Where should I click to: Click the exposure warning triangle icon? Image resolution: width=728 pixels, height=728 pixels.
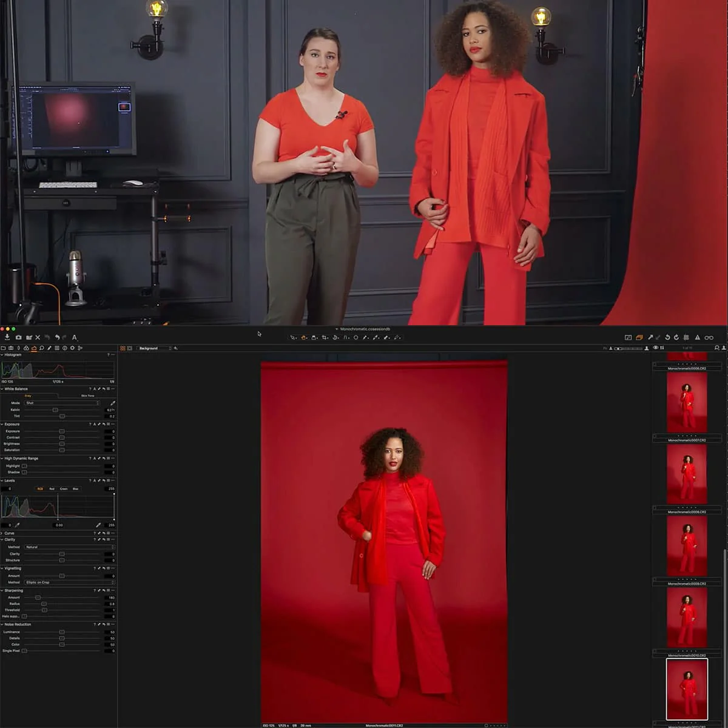(x=697, y=337)
